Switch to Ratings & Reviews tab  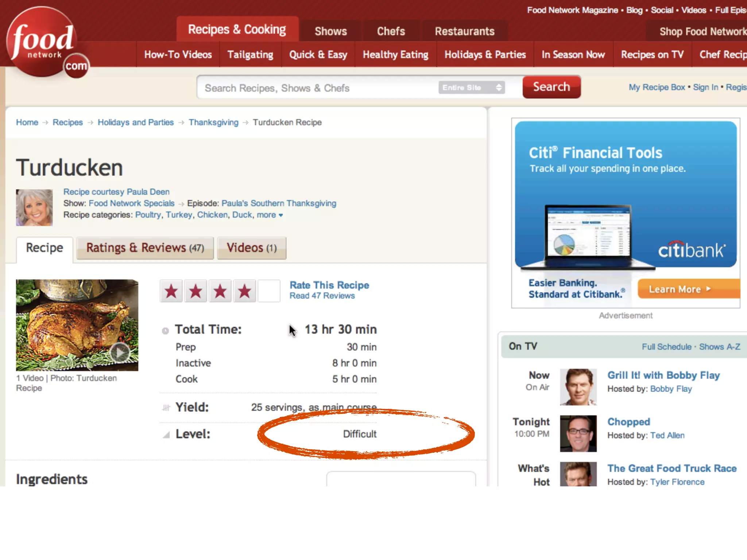145,248
